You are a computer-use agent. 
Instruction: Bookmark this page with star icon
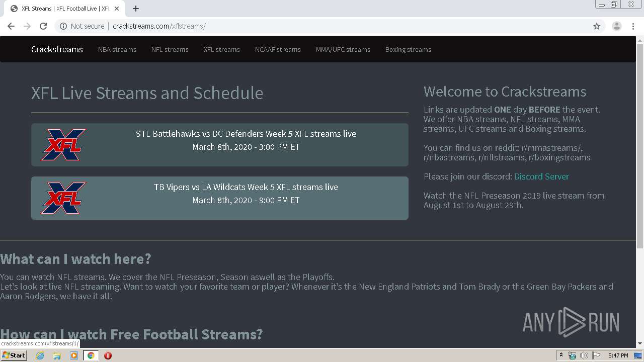pyautogui.click(x=597, y=26)
